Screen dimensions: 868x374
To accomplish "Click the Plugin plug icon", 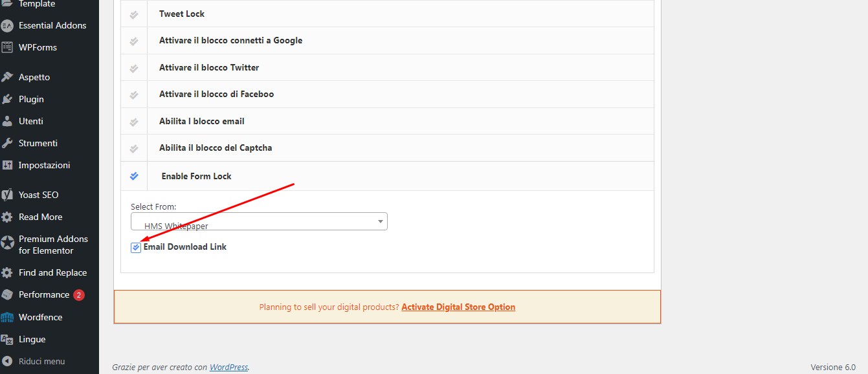I will coord(7,99).
